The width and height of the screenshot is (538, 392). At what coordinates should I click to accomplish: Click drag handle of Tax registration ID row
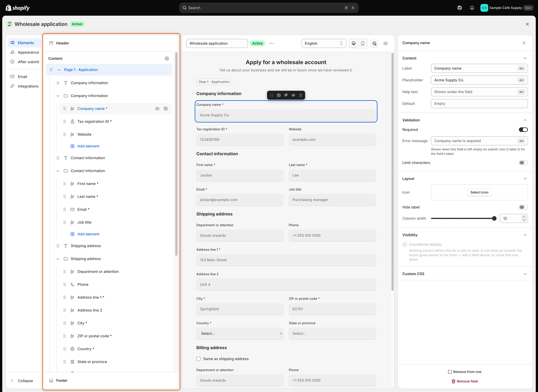65,121
